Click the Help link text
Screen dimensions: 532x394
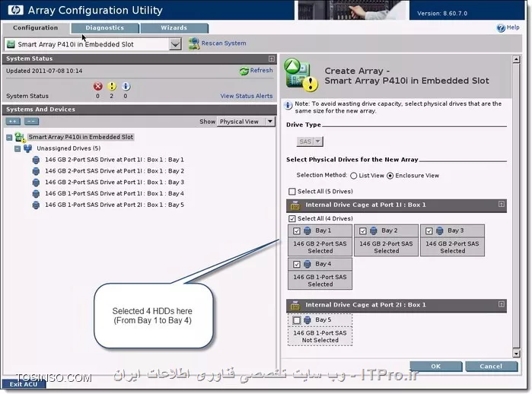click(x=513, y=27)
